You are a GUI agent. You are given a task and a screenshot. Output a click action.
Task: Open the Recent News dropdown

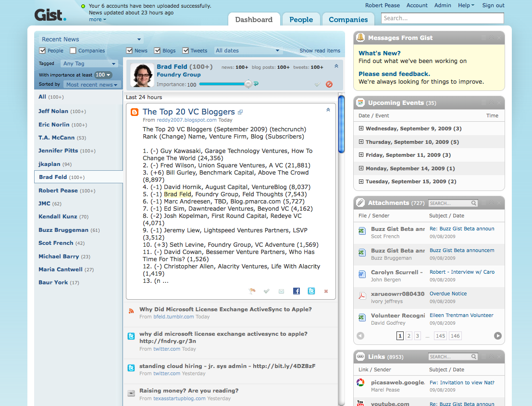tap(91, 39)
